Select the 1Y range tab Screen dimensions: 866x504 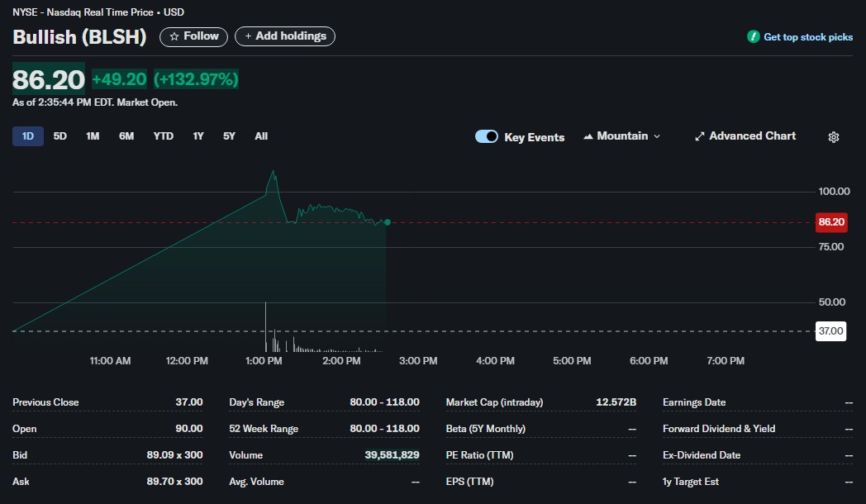coord(198,136)
